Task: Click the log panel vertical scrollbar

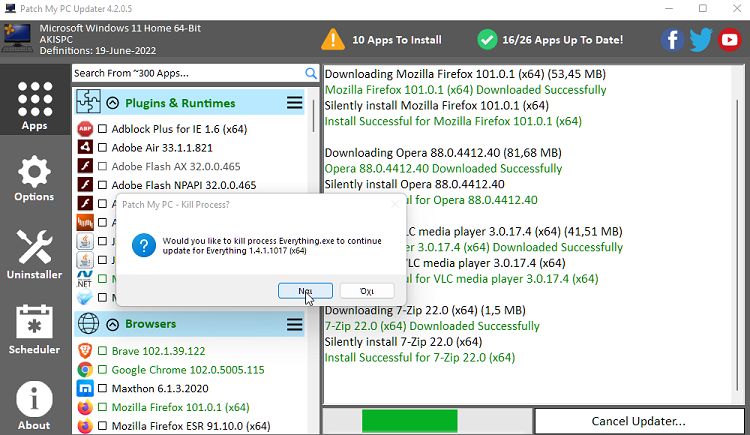Action: click(x=739, y=244)
